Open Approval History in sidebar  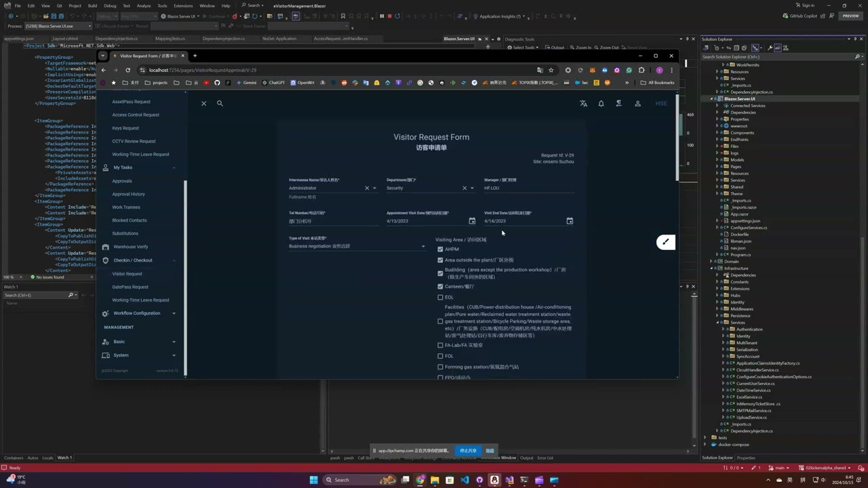128,194
